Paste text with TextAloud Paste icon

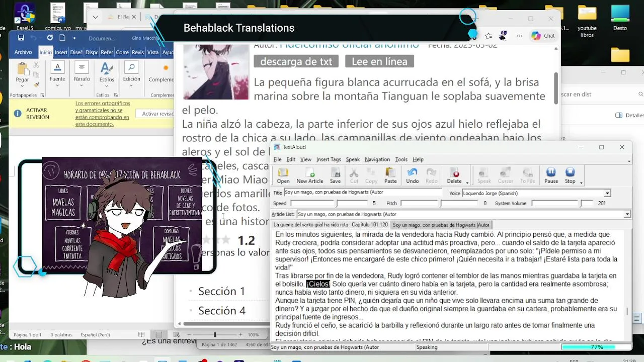[390, 175]
